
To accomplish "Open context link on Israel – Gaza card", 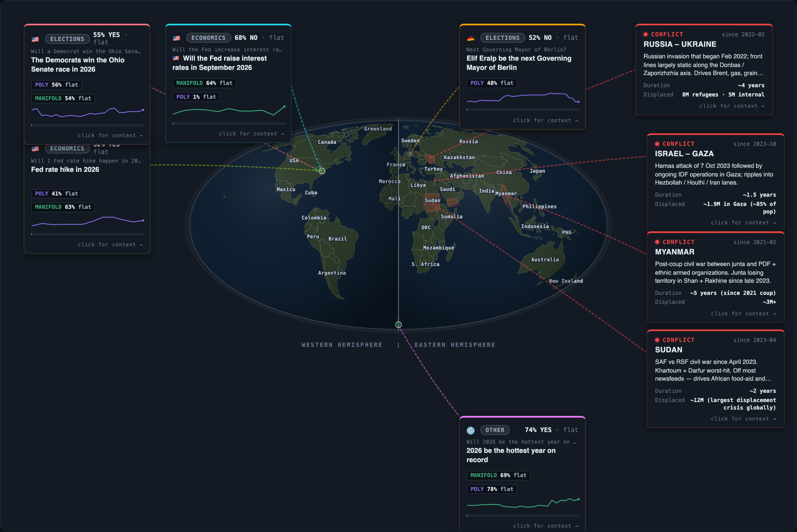I will (x=743, y=223).
